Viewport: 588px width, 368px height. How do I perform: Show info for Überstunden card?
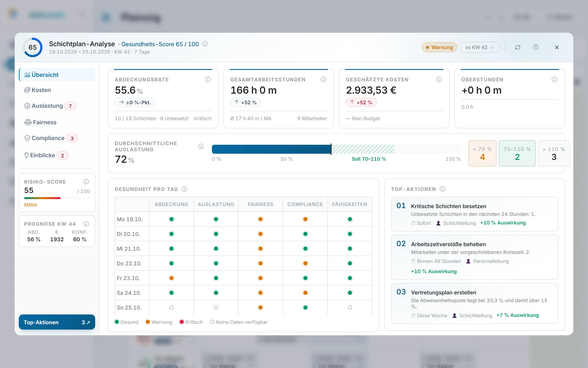554,79
